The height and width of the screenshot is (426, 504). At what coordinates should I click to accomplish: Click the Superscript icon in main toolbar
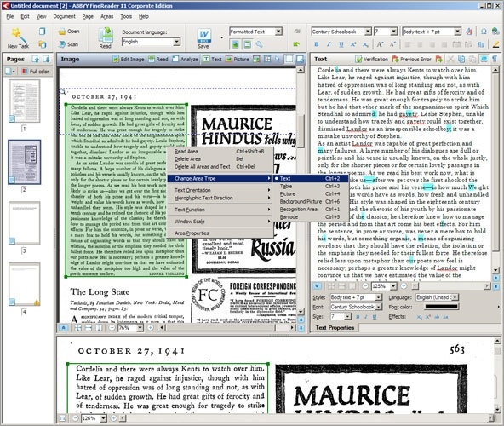pyautogui.click(x=353, y=44)
